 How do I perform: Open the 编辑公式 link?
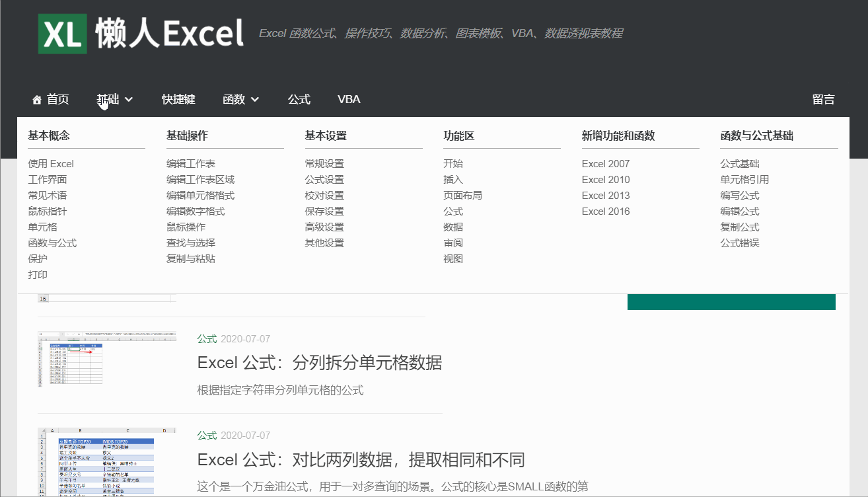point(740,211)
